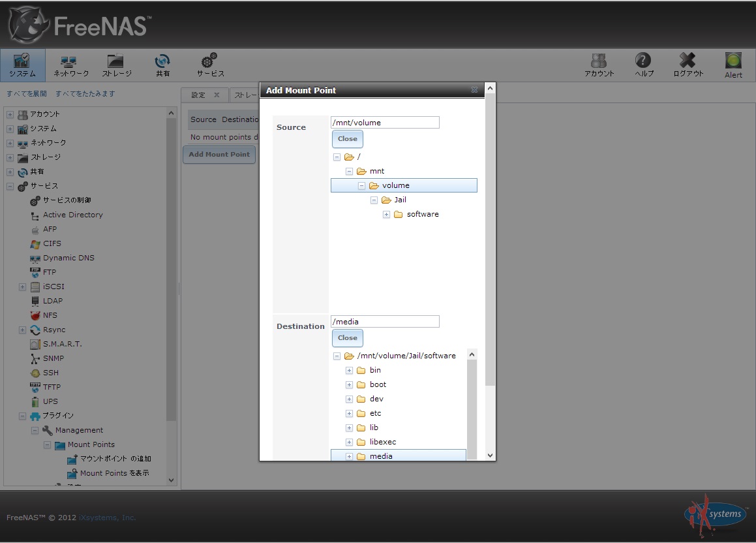Image resolution: width=756 pixels, height=543 pixels.
Task: Expand the Rsync tree node
Action: tap(22, 330)
